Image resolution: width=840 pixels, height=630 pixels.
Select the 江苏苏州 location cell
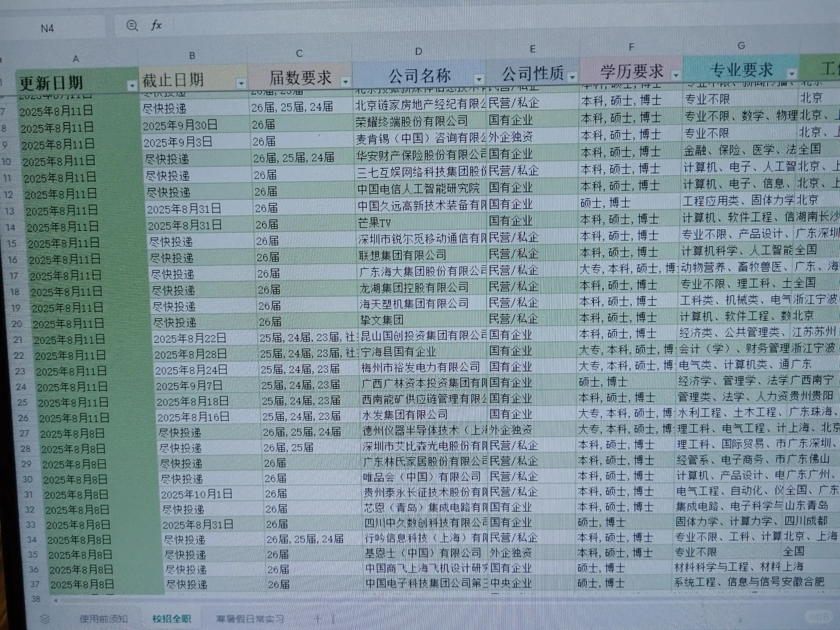click(814, 331)
